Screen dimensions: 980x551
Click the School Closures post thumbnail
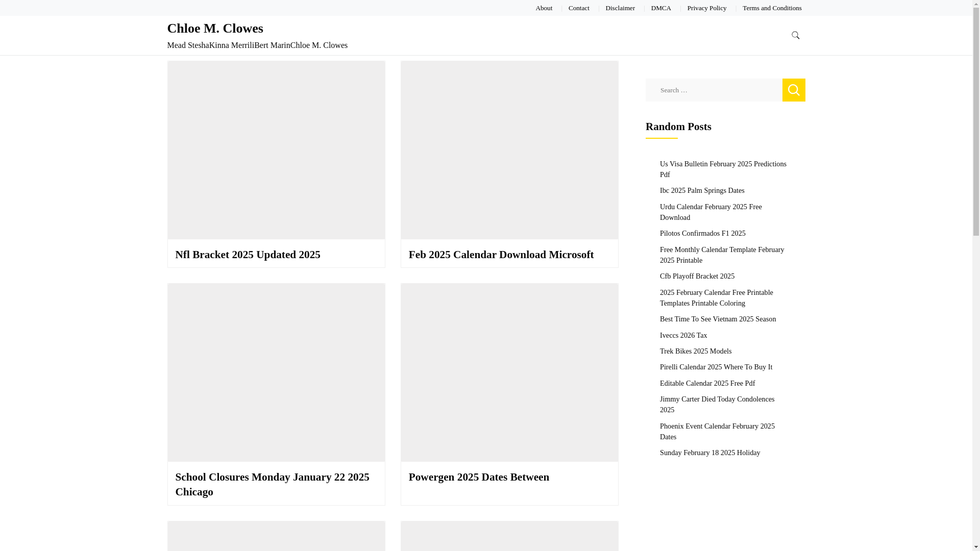point(276,372)
